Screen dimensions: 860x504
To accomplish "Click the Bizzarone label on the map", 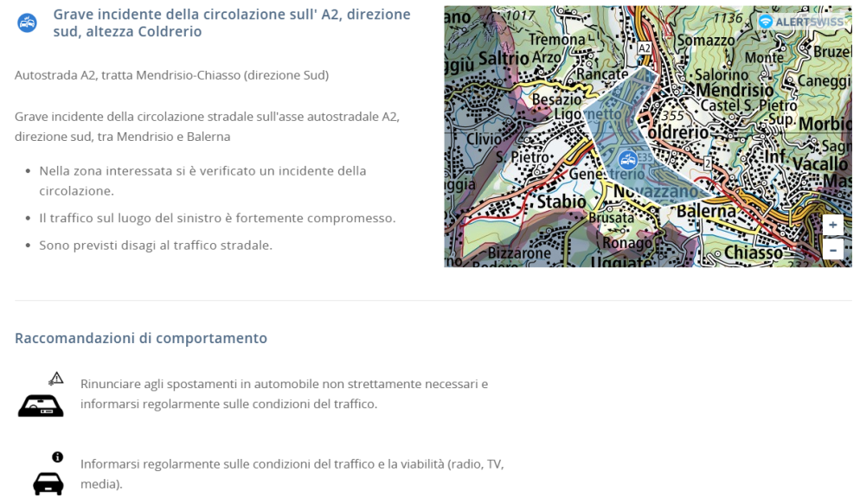I will [x=519, y=253].
